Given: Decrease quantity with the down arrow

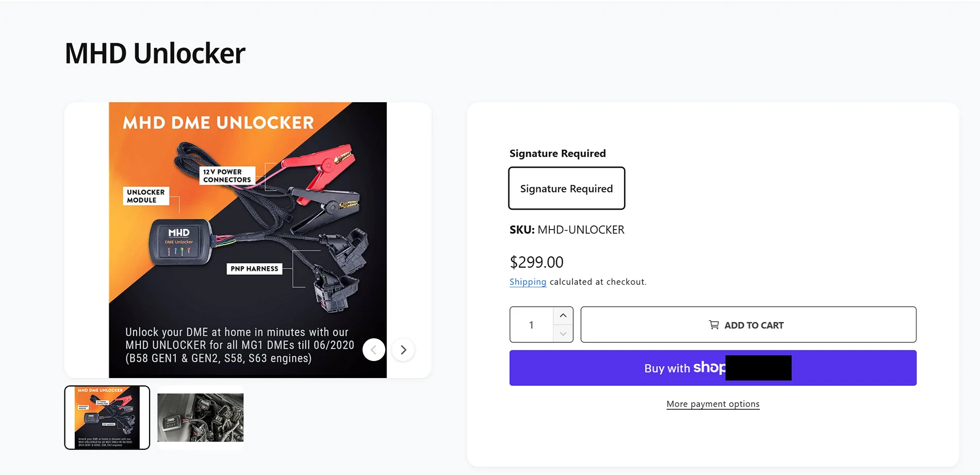Looking at the screenshot, I should pos(563,334).
